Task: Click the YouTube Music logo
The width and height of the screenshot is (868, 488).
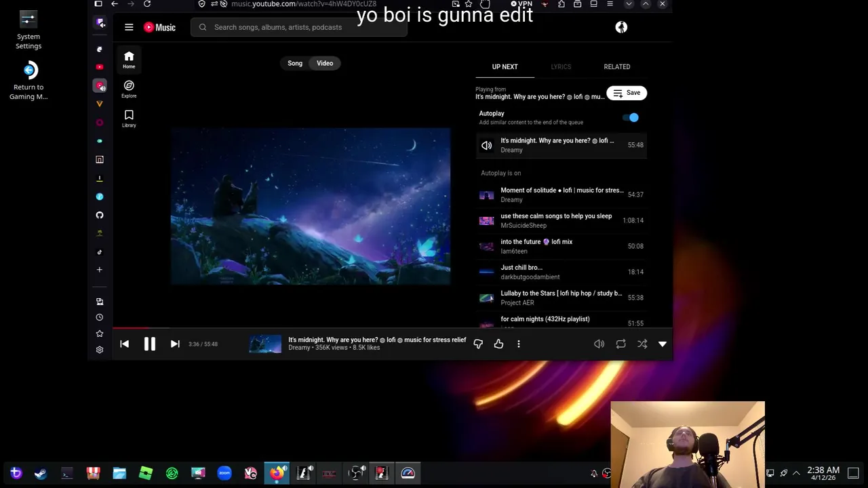Action: click(x=159, y=27)
